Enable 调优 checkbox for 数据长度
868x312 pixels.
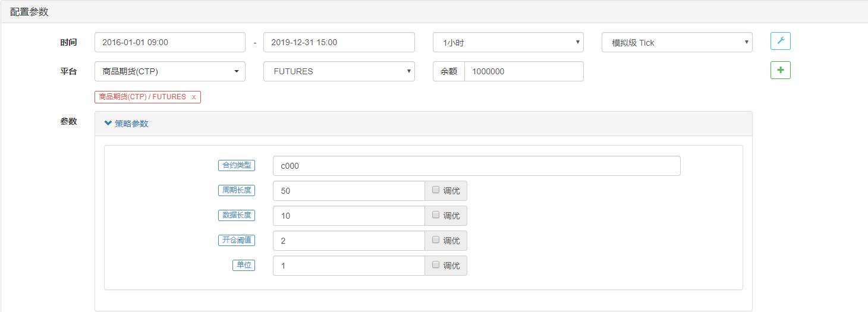(x=436, y=215)
